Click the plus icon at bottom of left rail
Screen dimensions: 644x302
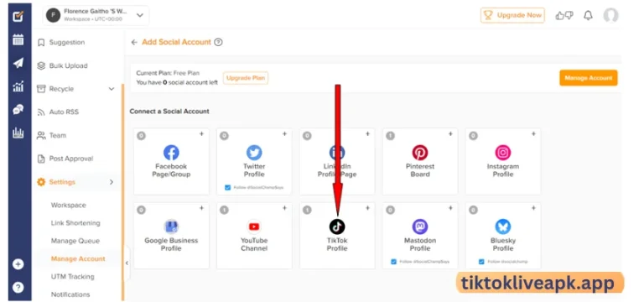coord(18,264)
